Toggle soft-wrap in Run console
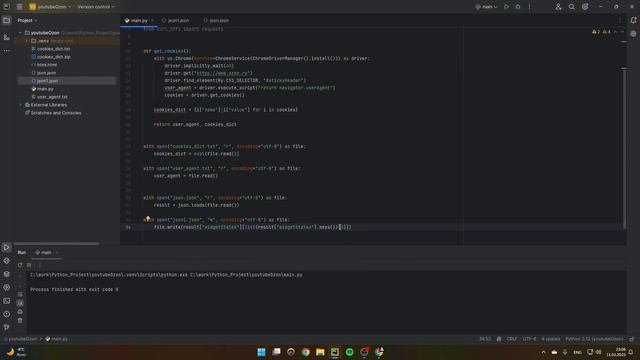The height and width of the screenshot is (360, 640). tap(20, 295)
